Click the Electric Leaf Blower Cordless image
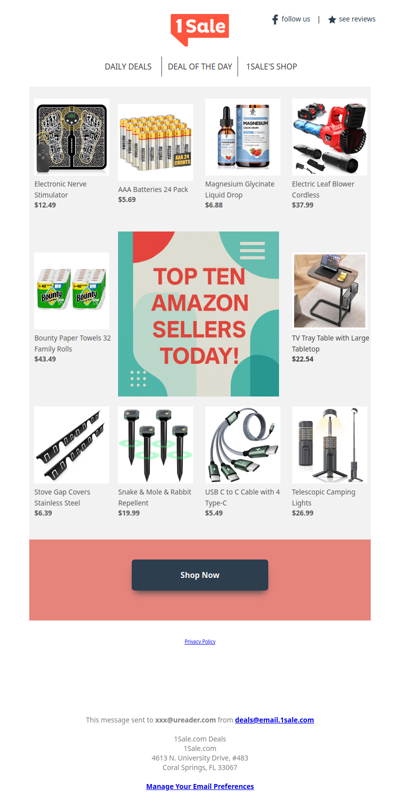 pyautogui.click(x=330, y=137)
